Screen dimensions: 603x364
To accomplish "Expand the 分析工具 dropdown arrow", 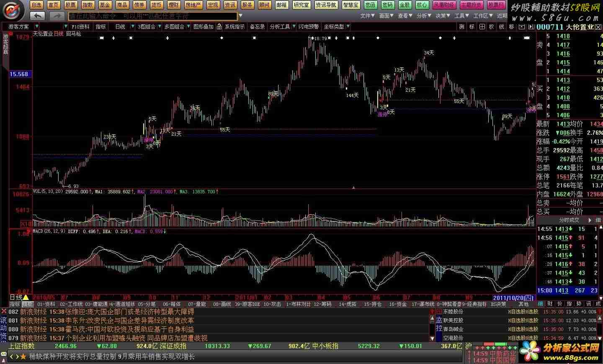I will tap(294, 26).
